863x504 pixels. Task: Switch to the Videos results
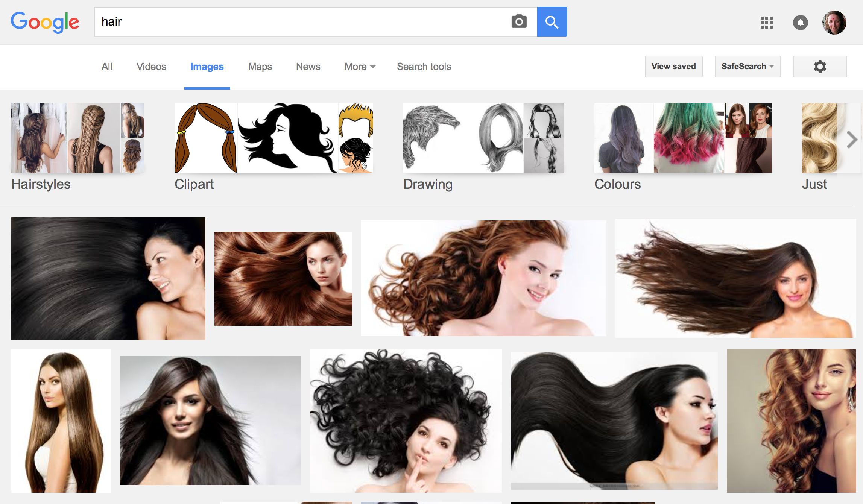click(151, 67)
